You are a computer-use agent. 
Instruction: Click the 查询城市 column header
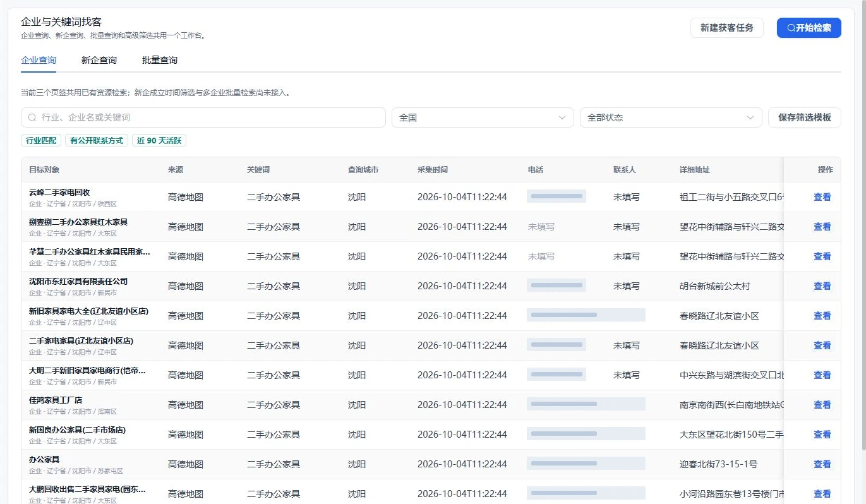[x=363, y=170]
